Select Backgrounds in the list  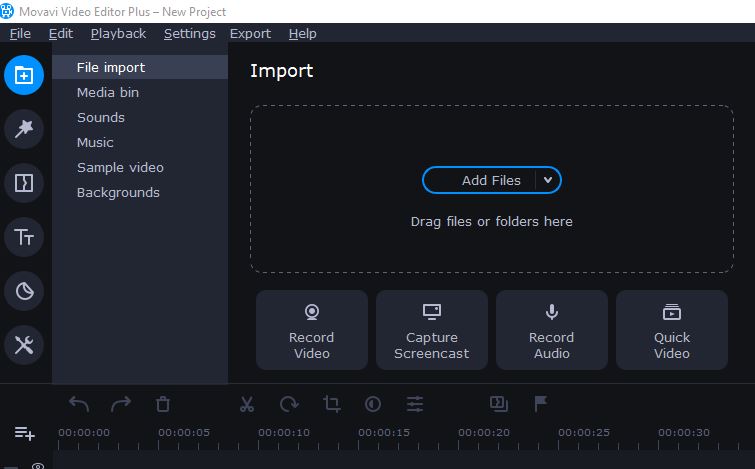(x=140, y=193)
